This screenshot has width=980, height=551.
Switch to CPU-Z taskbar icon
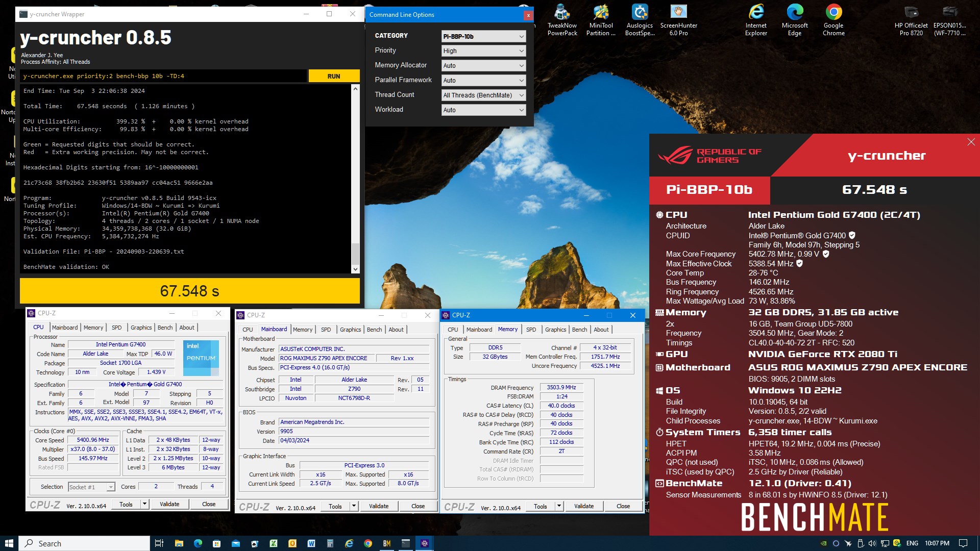(x=424, y=543)
